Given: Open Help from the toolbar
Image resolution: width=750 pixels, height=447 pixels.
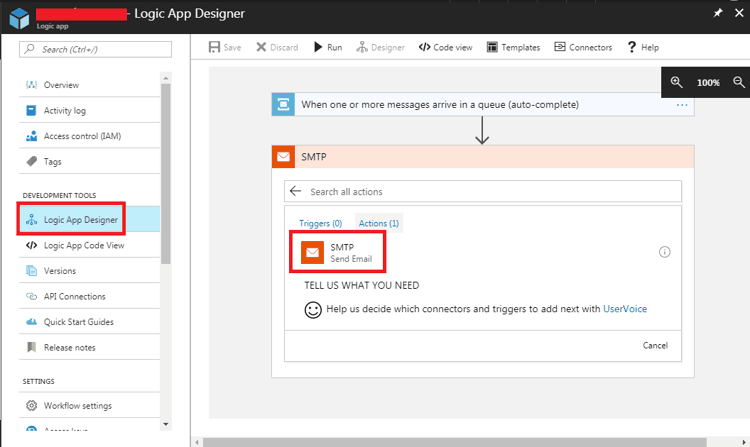Looking at the screenshot, I should point(643,47).
